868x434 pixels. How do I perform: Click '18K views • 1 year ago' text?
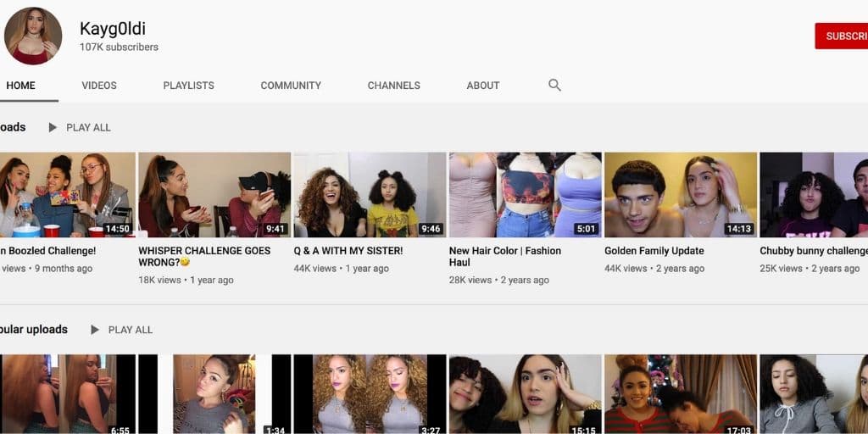[186, 280]
